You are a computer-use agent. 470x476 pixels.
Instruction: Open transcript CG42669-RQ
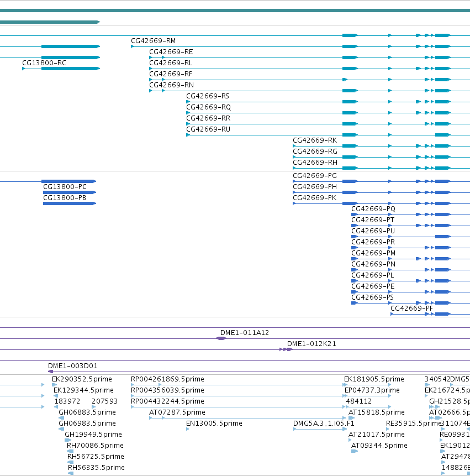(209, 107)
